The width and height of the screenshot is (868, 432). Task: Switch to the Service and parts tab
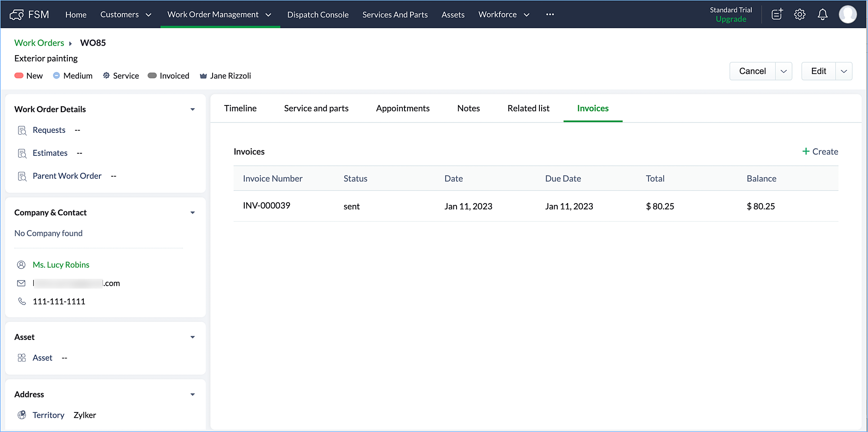[x=316, y=109]
